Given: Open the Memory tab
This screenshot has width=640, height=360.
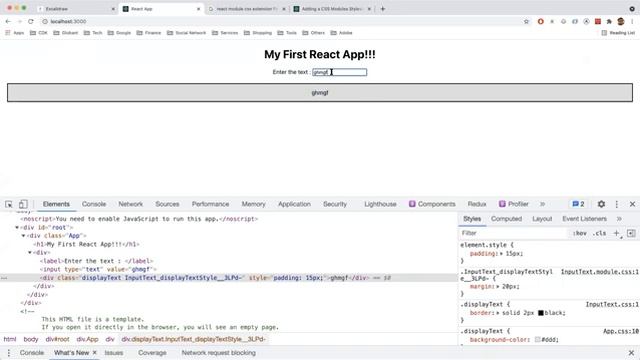Looking at the screenshot, I should (253, 204).
